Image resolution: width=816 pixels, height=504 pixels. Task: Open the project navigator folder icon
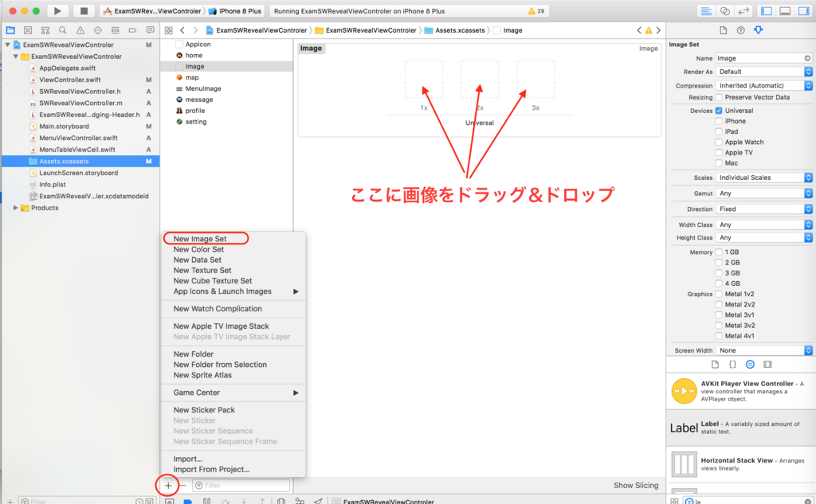tap(10, 30)
